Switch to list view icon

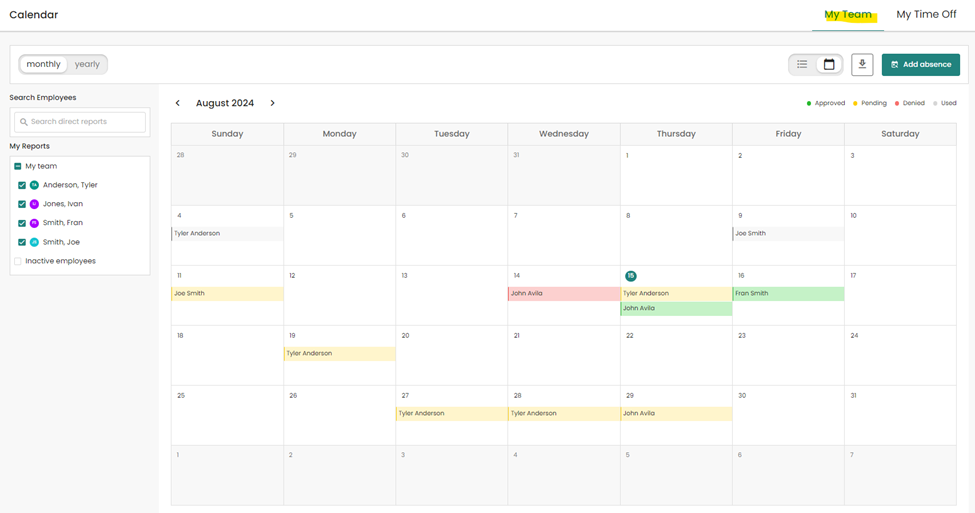point(802,65)
